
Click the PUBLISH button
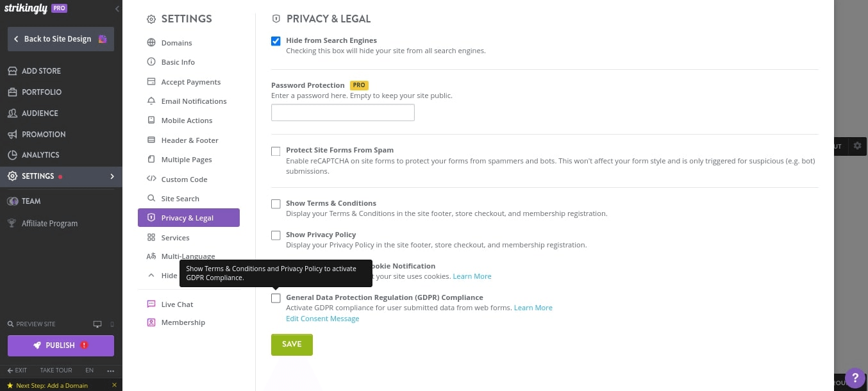point(60,345)
